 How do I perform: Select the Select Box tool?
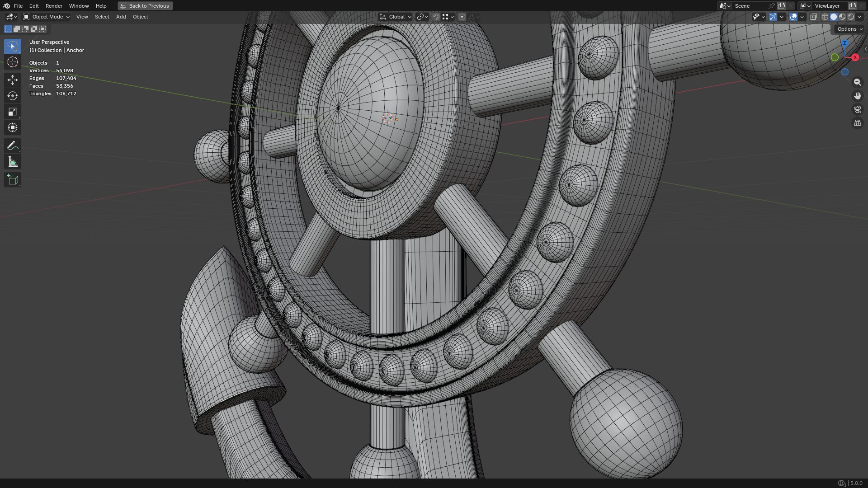(x=13, y=46)
